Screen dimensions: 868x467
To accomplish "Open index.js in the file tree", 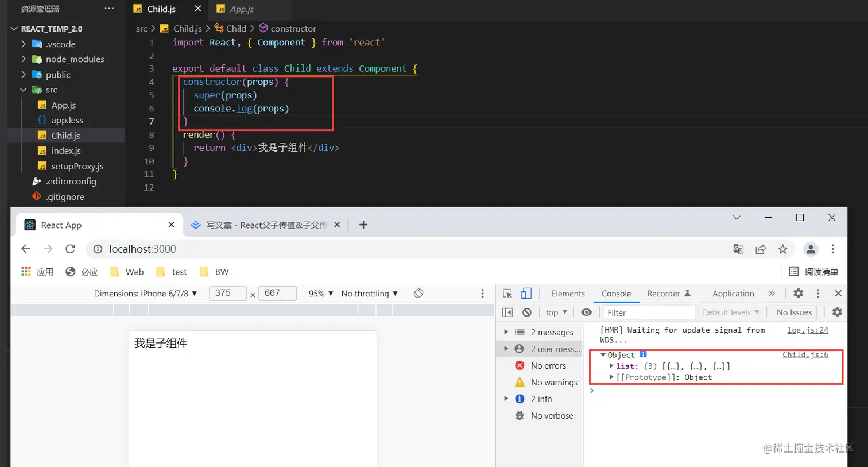I will [x=66, y=150].
